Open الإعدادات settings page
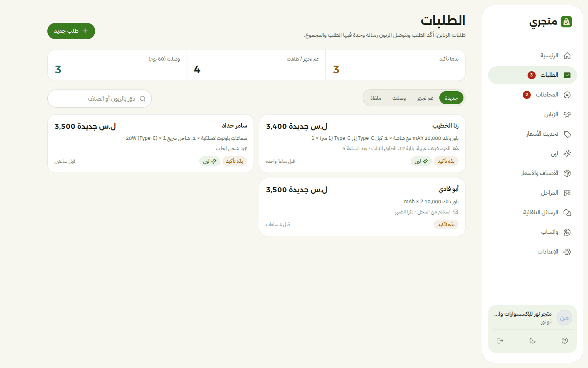This screenshot has width=588, height=368. pyautogui.click(x=532, y=252)
